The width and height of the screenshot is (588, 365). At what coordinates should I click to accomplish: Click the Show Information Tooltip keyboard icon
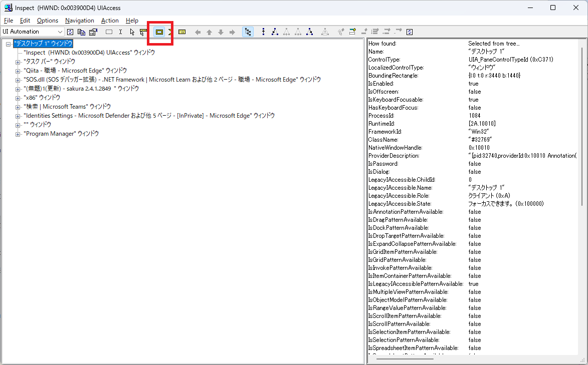click(x=182, y=32)
